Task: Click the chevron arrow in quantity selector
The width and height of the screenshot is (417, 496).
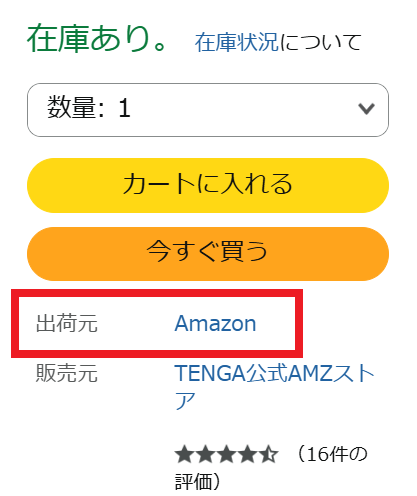Action: (366, 109)
